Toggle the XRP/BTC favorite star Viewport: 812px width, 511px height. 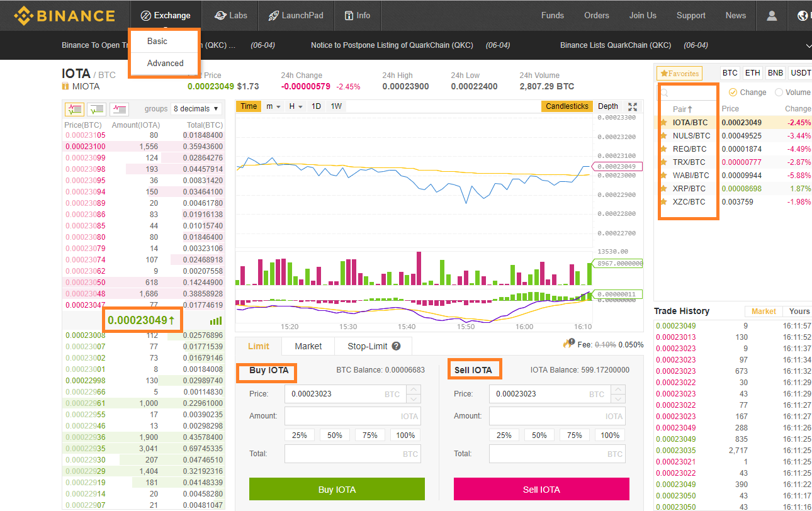pyautogui.click(x=663, y=189)
